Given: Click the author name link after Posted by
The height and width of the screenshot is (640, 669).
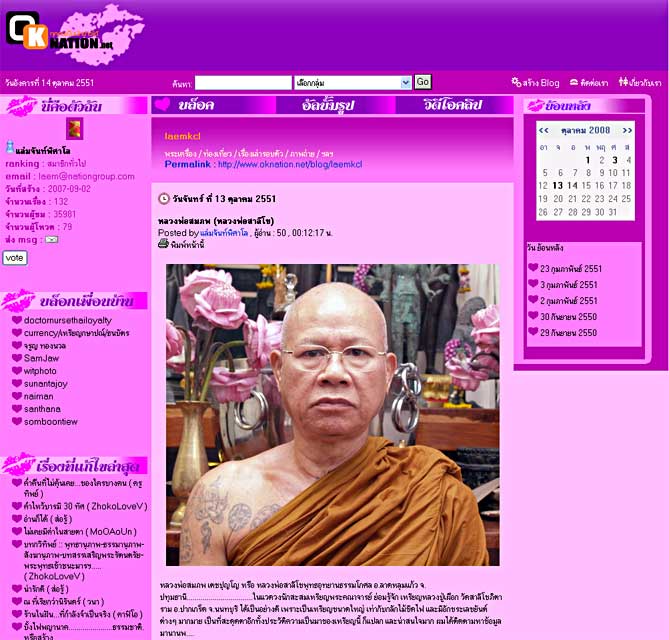Looking at the screenshot, I should tap(224, 233).
